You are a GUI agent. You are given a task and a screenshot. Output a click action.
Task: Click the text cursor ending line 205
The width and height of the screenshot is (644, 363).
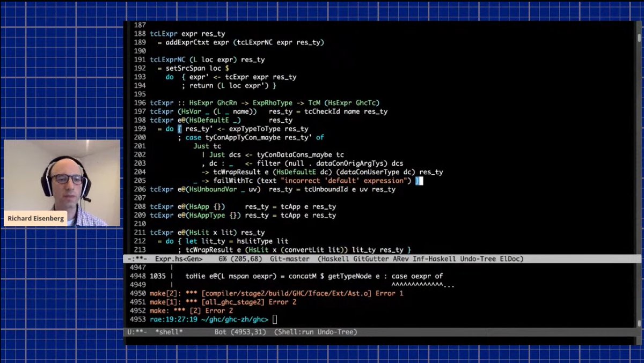(x=420, y=181)
